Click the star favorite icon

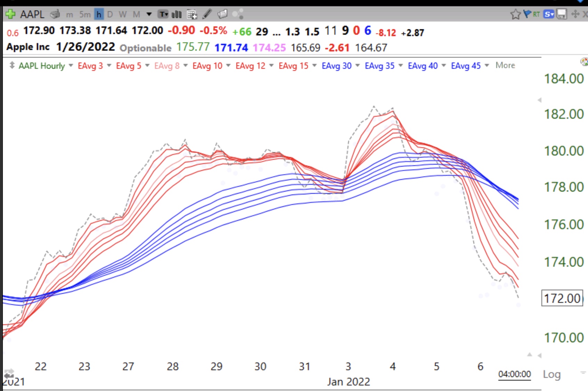(x=515, y=14)
